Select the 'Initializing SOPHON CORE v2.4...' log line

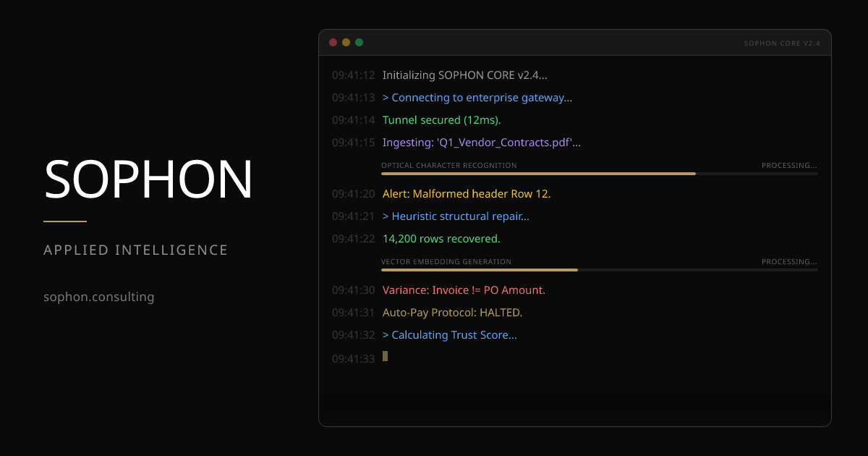(465, 75)
